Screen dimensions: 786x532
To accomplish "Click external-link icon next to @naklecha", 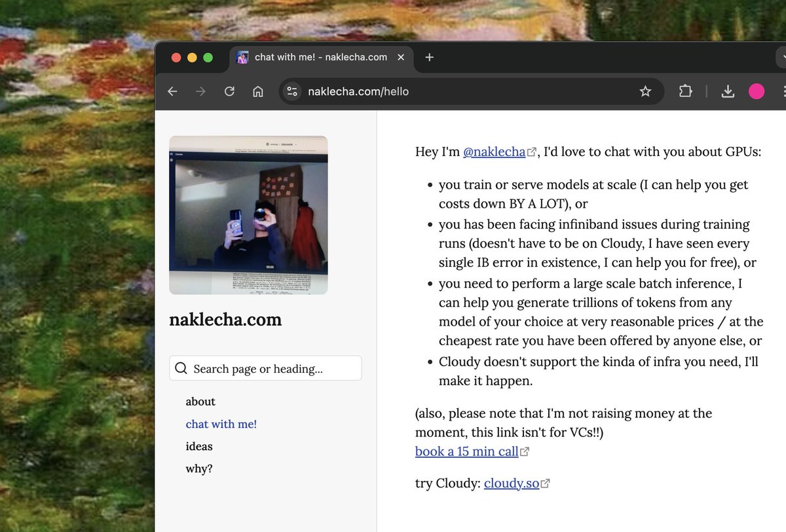I will click(x=531, y=153).
